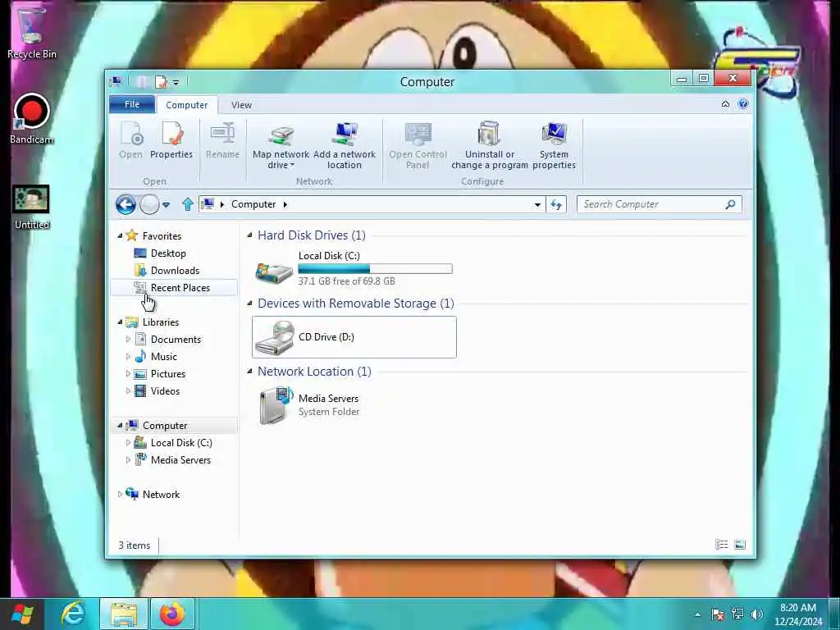840x630 pixels.
Task: Select the Media Servers system folder
Action: pos(311,405)
